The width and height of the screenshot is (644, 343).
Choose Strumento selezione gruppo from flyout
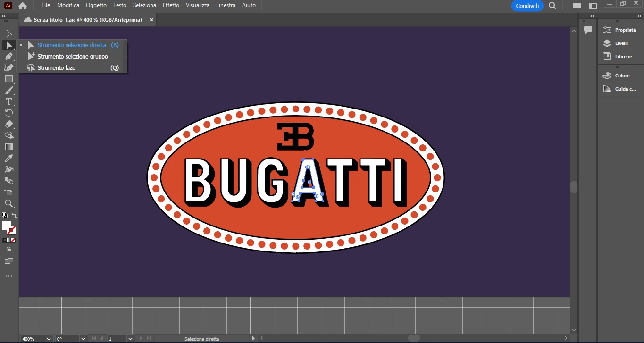[x=72, y=57]
